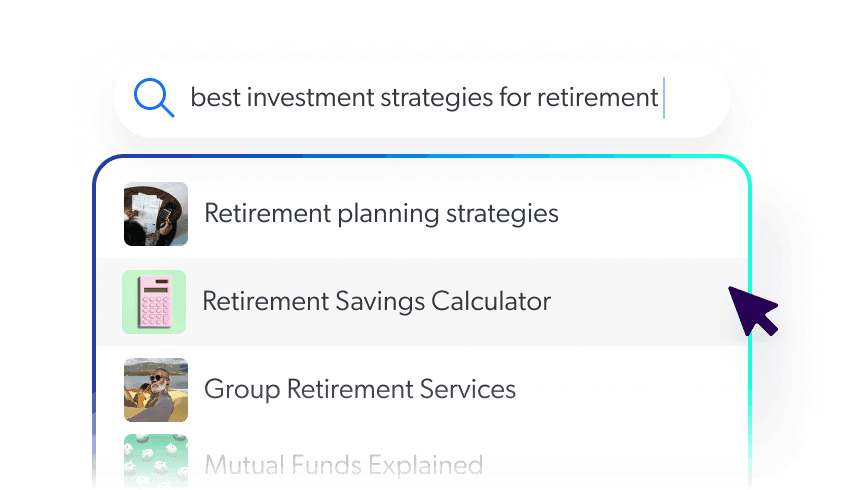Click the Retirement planning strategies thumbnail image

[x=156, y=214]
